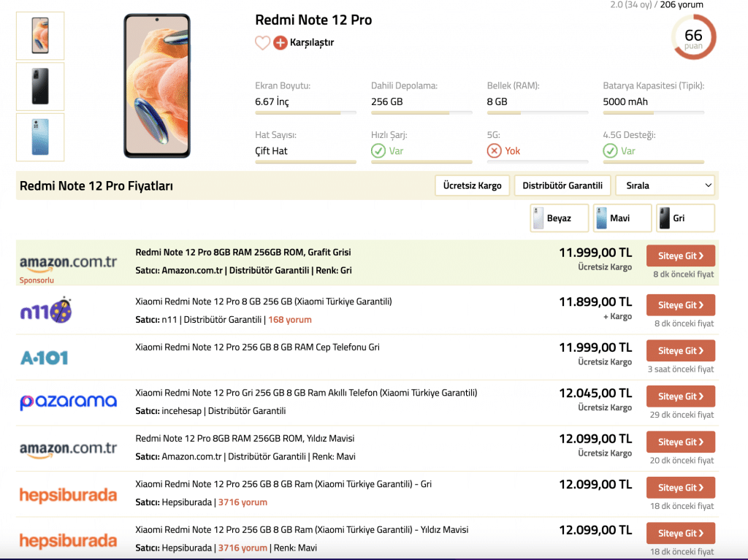Add Redmi Note 12 Pro to favorites heart

pos(262,43)
